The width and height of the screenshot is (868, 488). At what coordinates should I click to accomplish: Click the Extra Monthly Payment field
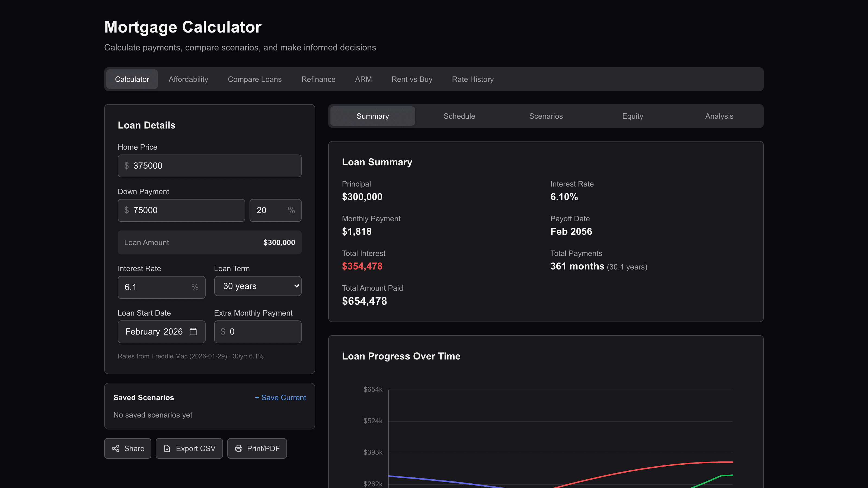coord(257,331)
